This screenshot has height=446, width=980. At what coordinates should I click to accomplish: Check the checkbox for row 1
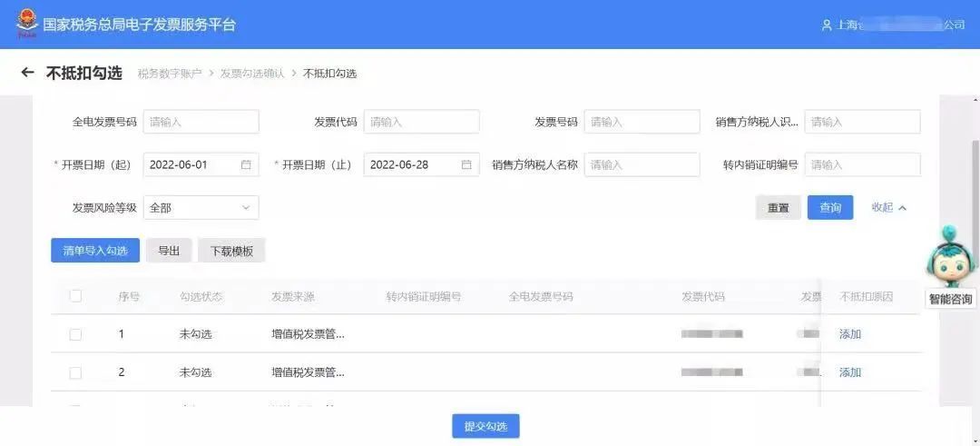tap(75, 334)
